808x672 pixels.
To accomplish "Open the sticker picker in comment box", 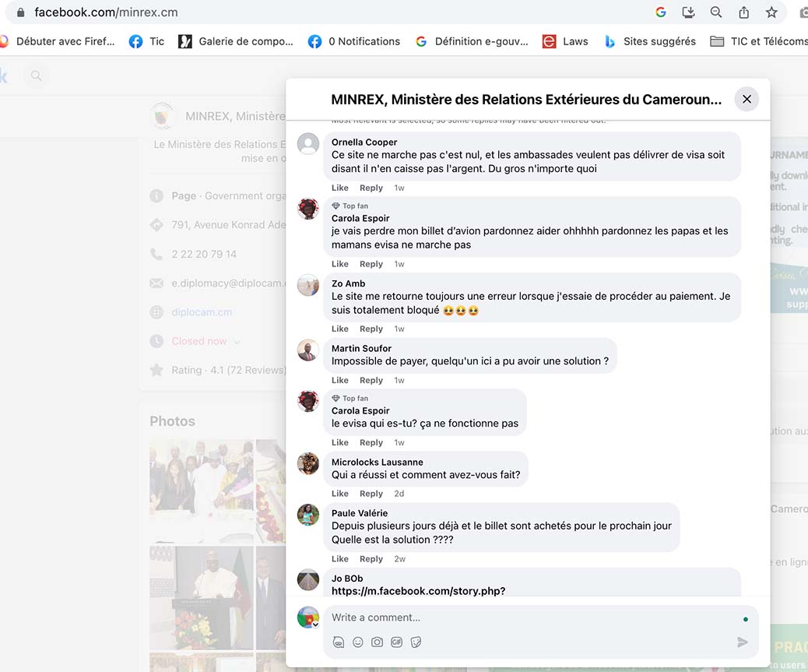I will click(416, 642).
